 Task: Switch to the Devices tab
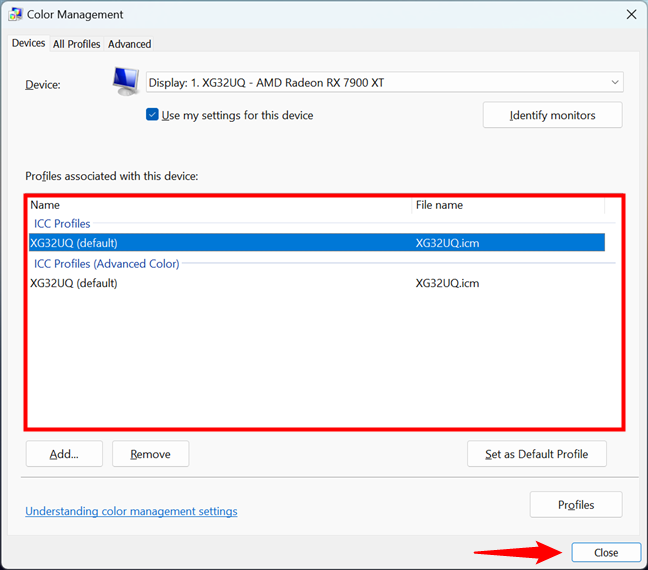(x=29, y=43)
